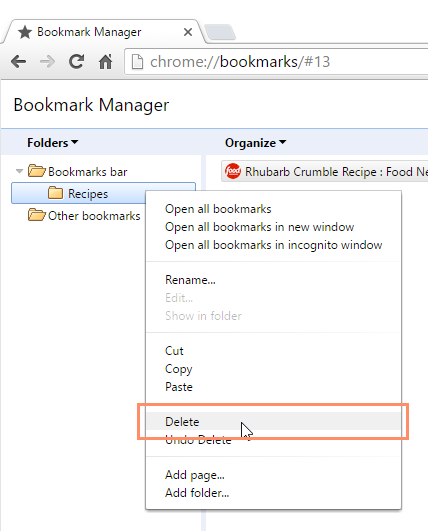This screenshot has height=531, width=428.
Task: Open the Folders dropdown menu
Action: [52, 143]
